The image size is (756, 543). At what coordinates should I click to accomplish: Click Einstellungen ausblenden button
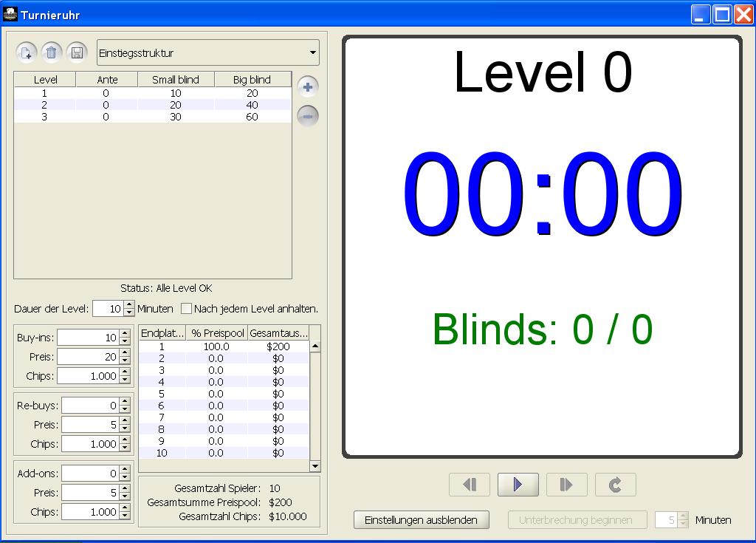(x=421, y=520)
